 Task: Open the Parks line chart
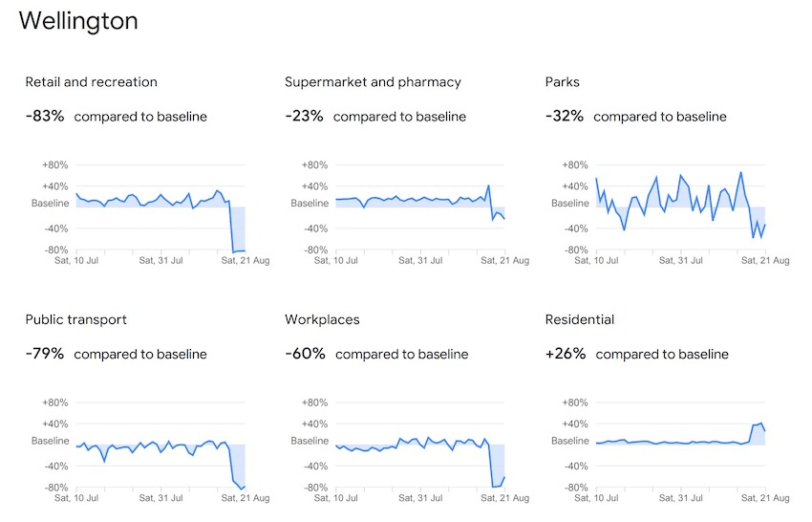pos(680,207)
